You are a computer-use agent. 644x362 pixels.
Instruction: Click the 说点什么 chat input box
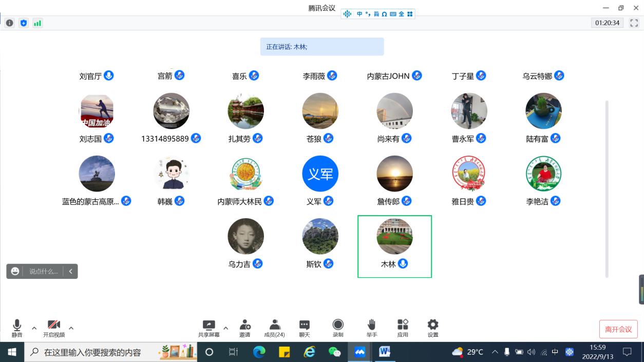click(x=44, y=271)
